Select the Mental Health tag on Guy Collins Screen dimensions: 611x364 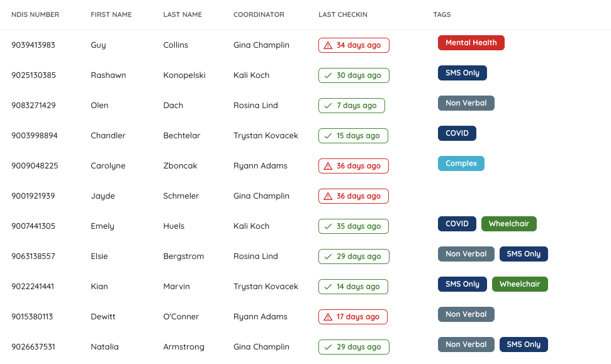click(471, 43)
